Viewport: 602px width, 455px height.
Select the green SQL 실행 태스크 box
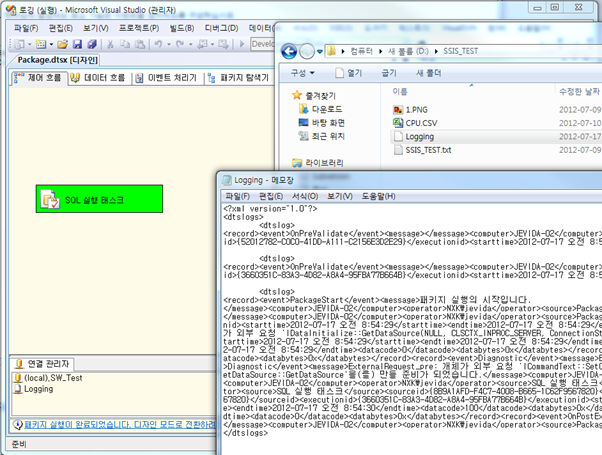(x=99, y=199)
